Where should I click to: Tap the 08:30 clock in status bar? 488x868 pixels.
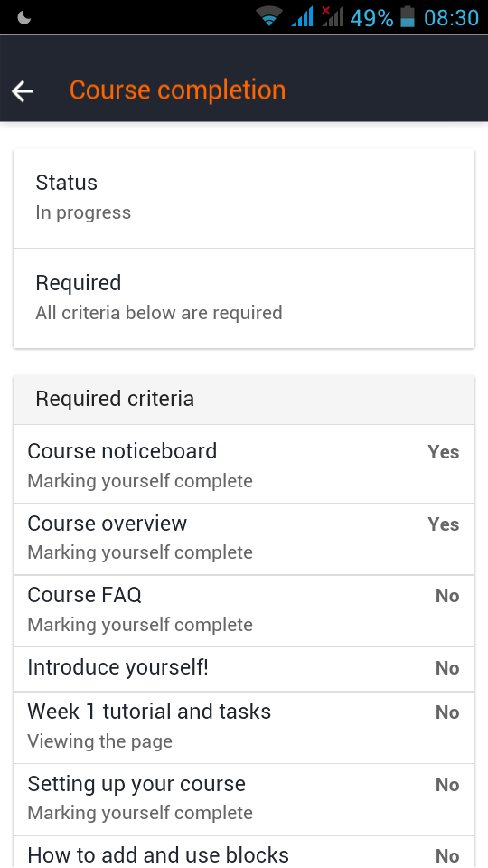click(451, 18)
